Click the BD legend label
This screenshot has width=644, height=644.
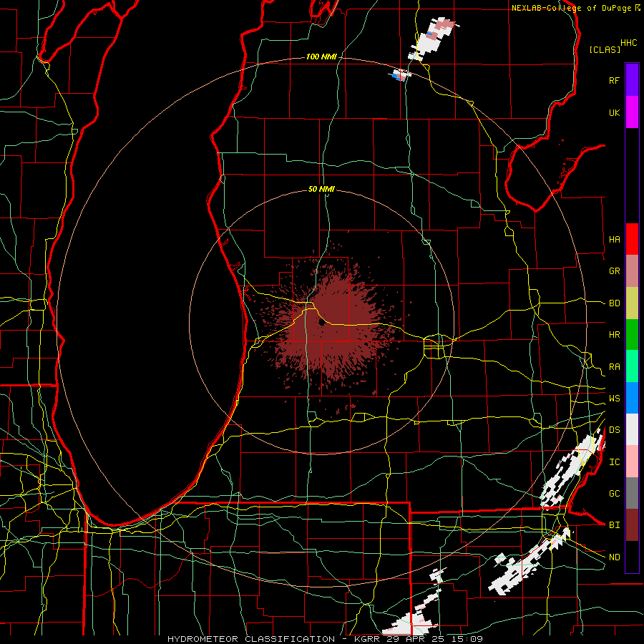coord(615,303)
